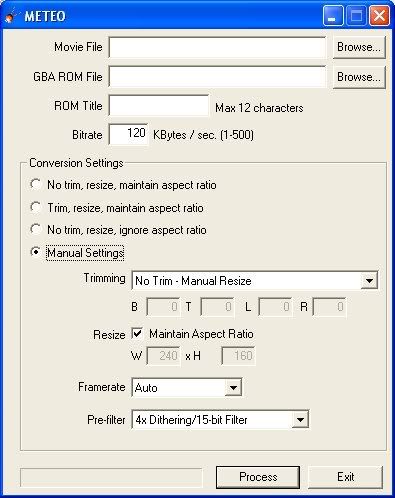Browse for the Movie File
This screenshot has height=498, width=395.
tap(359, 47)
